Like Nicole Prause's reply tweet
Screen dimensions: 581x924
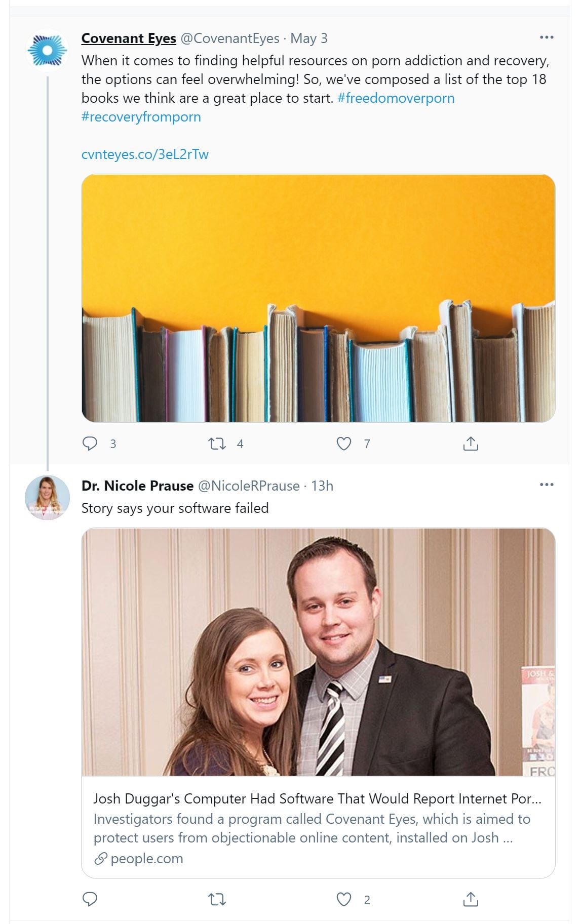344,900
